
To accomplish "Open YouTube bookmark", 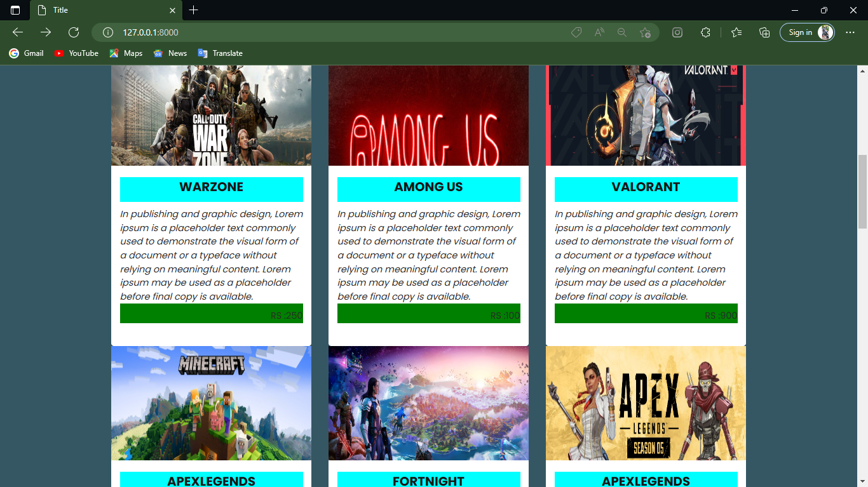I will click(76, 53).
